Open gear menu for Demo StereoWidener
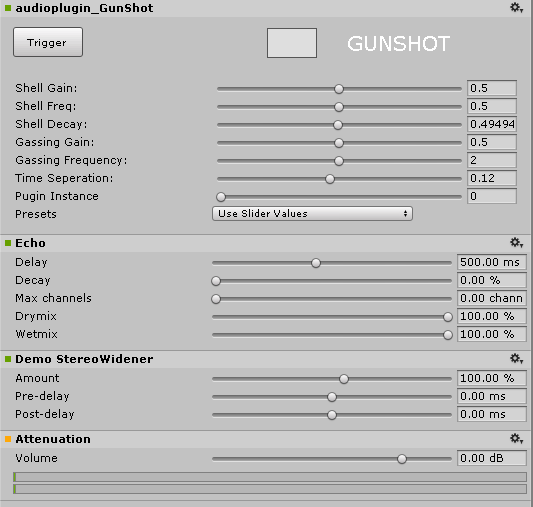This screenshot has width=533, height=507. [516, 359]
